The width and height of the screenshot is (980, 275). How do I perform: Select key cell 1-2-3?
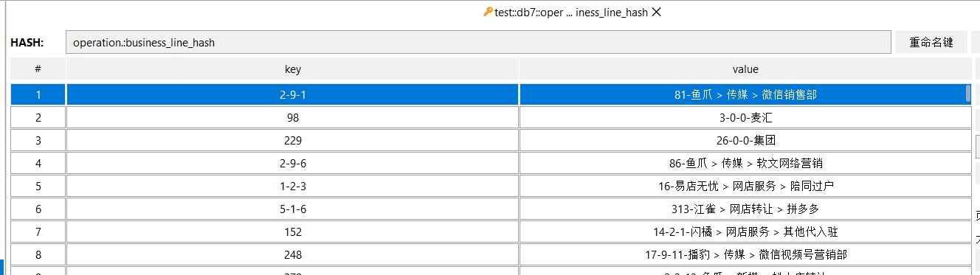pyautogui.click(x=293, y=186)
